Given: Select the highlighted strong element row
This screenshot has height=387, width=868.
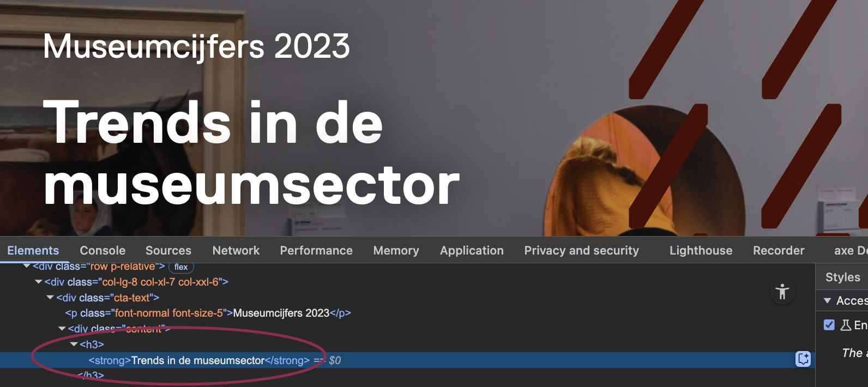Looking at the screenshot, I should point(407,360).
